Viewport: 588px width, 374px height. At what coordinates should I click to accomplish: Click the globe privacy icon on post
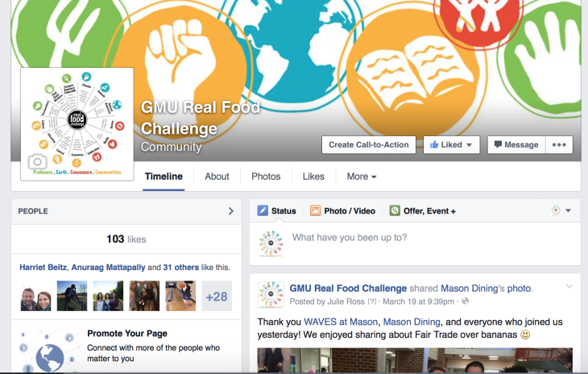466,301
